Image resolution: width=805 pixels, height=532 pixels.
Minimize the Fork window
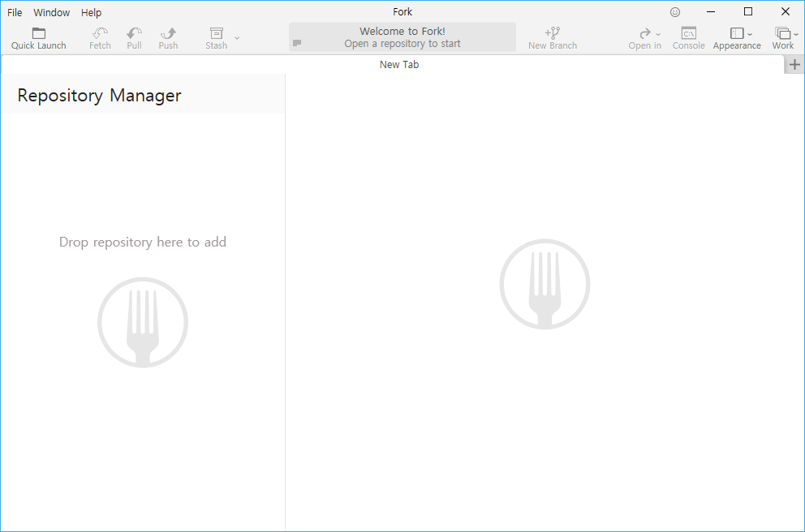(711, 12)
